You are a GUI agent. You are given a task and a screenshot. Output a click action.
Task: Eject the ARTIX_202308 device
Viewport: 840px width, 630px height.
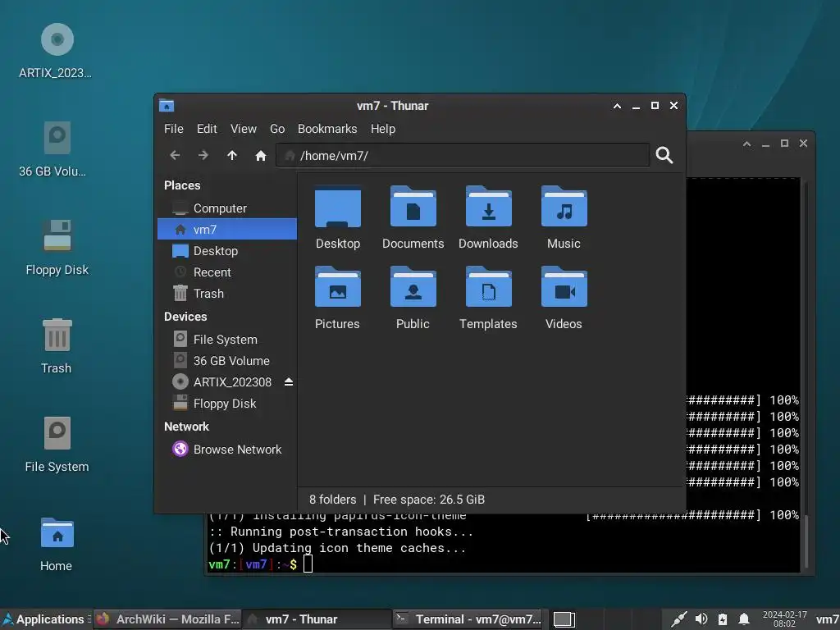click(x=289, y=382)
